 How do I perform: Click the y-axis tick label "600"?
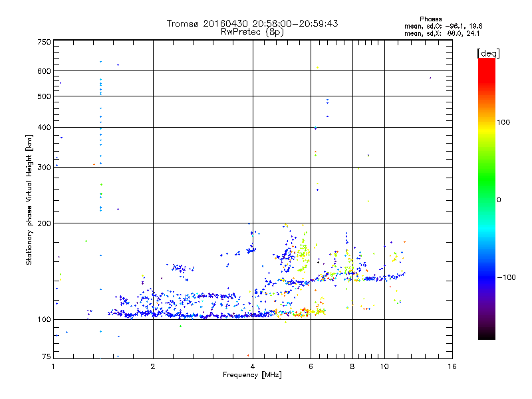coord(44,71)
